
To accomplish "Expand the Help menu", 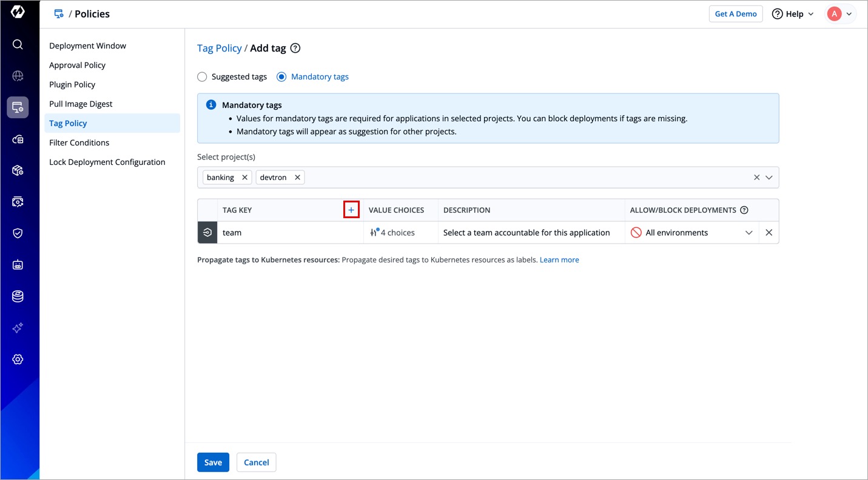I will 793,14.
